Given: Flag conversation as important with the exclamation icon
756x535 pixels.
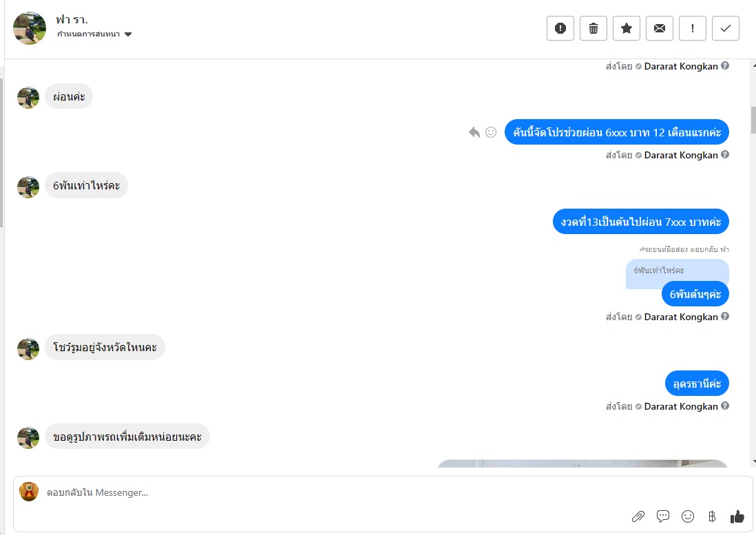Looking at the screenshot, I should 693,28.
